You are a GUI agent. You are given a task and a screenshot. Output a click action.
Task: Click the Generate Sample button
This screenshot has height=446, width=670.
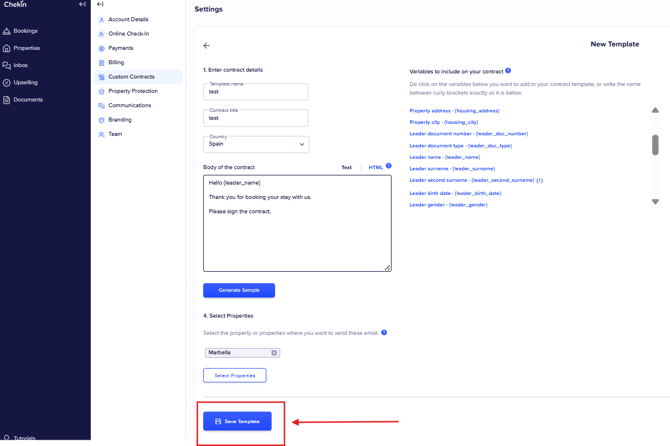pyautogui.click(x=239, y=290)
